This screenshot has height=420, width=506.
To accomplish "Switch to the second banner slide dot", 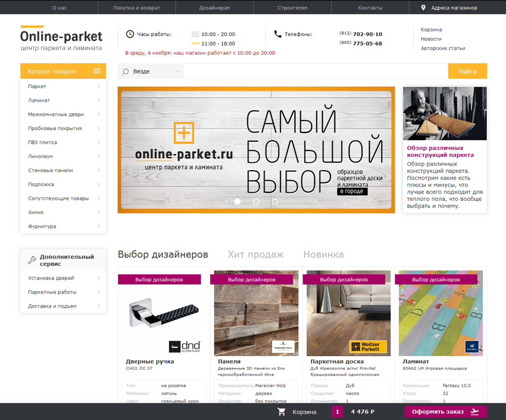I will tap(256, 201).
